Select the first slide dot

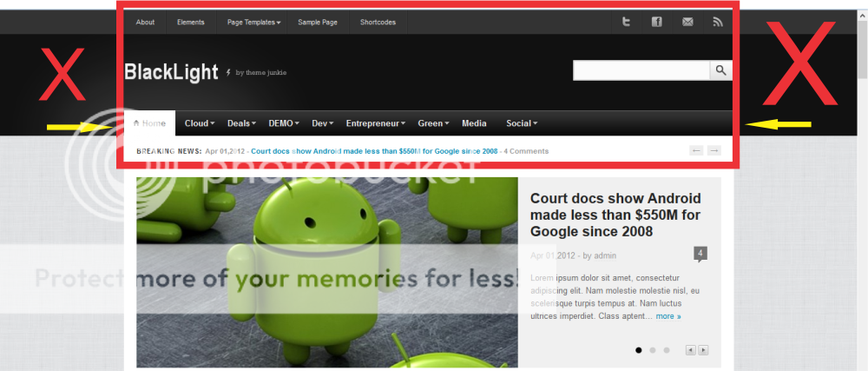coord(639,350)
